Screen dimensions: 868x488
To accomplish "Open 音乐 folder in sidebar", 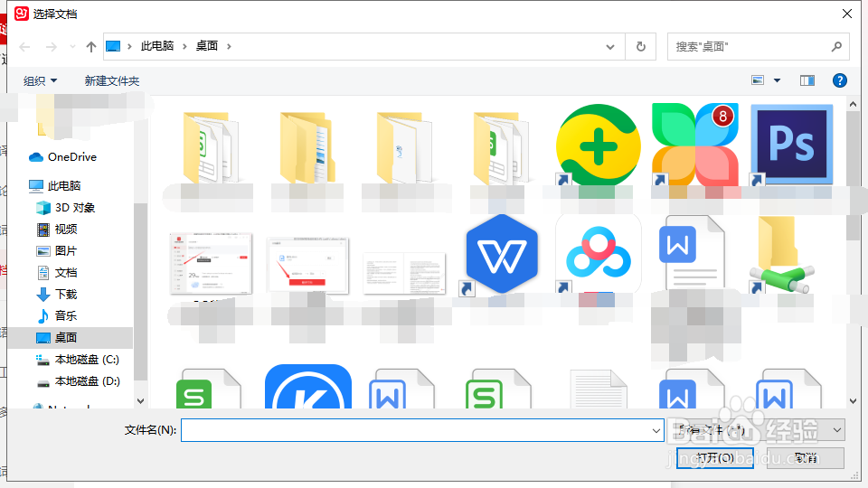I will (x=56, y=315).
